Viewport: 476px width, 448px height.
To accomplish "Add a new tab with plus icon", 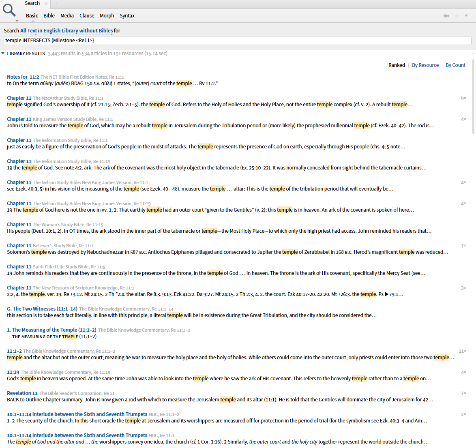I will point(56,3).
